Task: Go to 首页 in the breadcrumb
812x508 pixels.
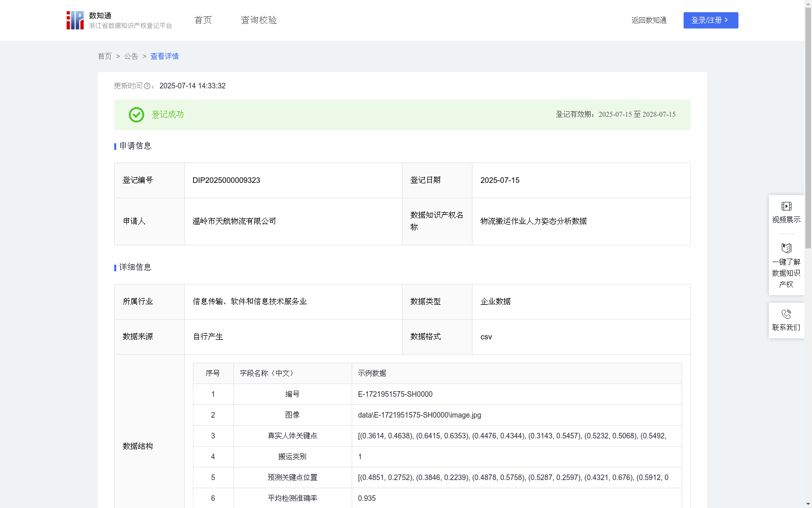Action: (x=105, y=56)
